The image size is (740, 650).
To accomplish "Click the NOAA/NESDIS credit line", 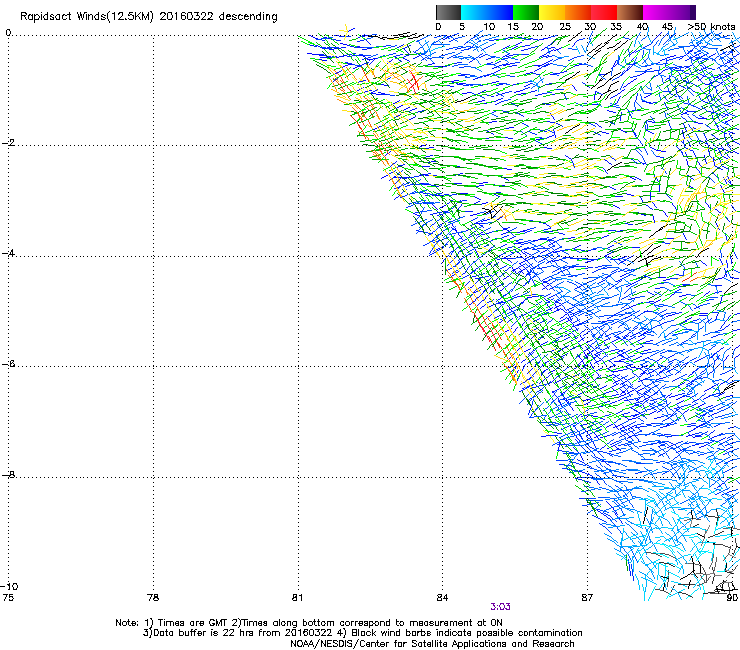I will tap(432, 644).
